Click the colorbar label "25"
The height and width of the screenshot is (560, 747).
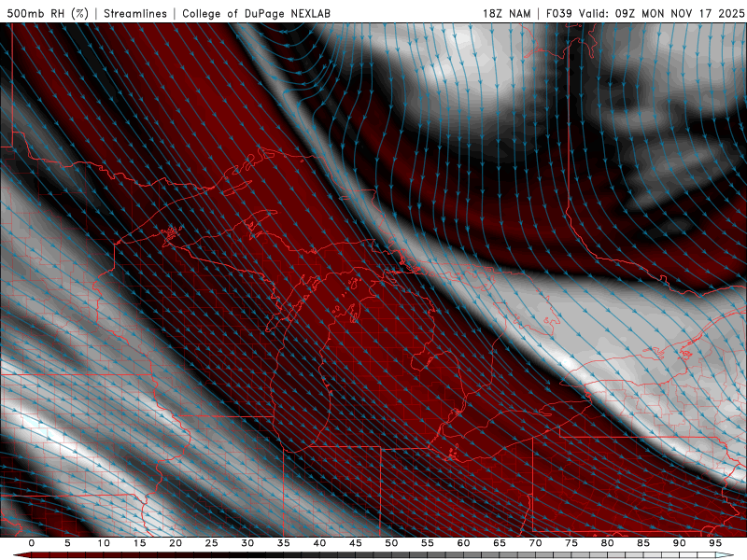212,543
